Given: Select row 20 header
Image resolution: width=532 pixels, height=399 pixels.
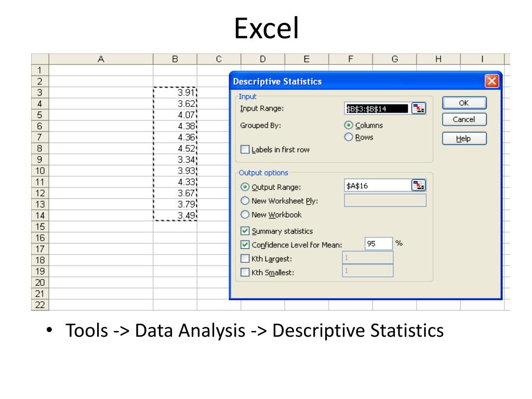Looking at the screenshot, I should (39, 283).
